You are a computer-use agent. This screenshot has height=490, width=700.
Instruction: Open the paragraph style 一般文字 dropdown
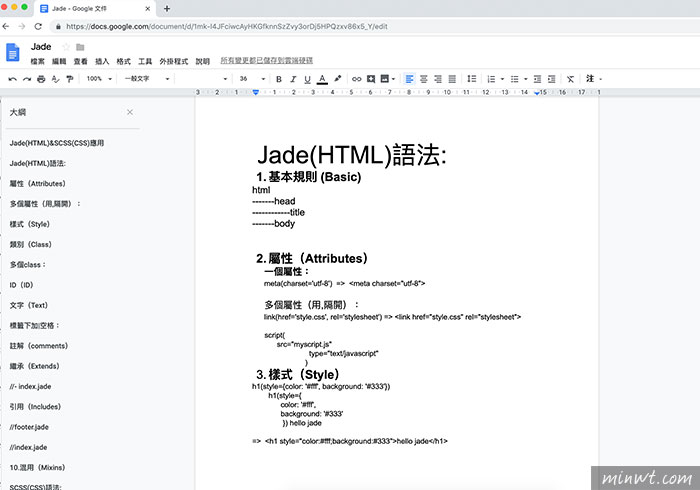coord(147,79)
